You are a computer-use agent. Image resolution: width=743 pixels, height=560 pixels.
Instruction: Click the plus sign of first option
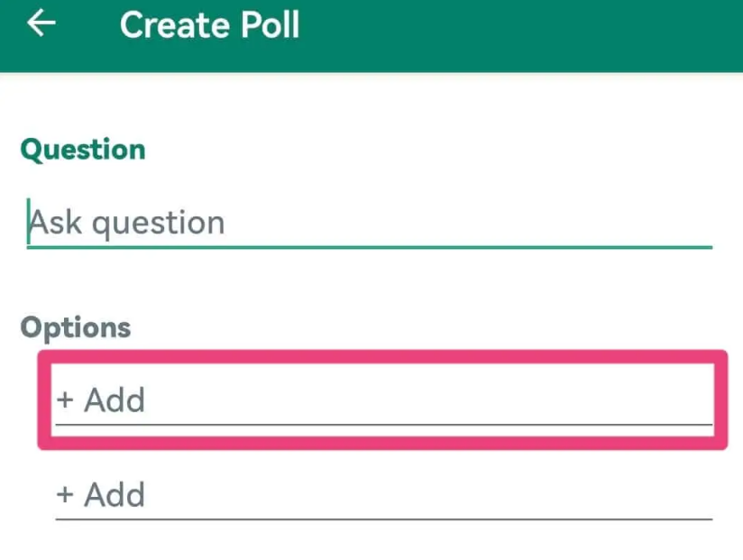tap(65, 400)
